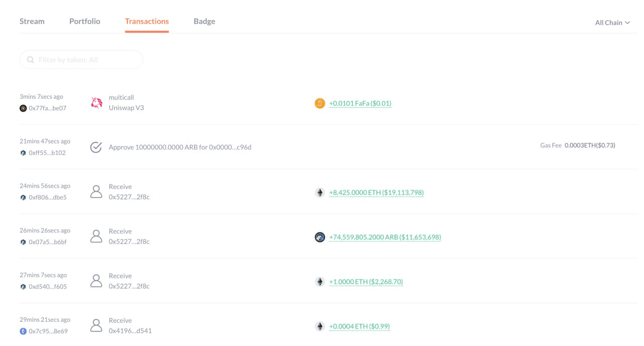This screenshot has width=644, height=346.
Task: Open the +1.0000 ETH ($2,268.70) link
Action: (x=366, y=282)
